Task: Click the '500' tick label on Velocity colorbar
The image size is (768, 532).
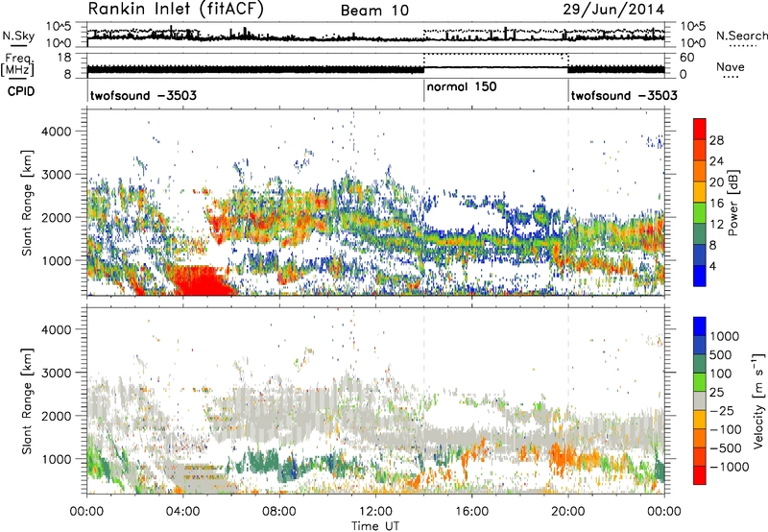Action: pyautogui.click(x=720, y=354)
